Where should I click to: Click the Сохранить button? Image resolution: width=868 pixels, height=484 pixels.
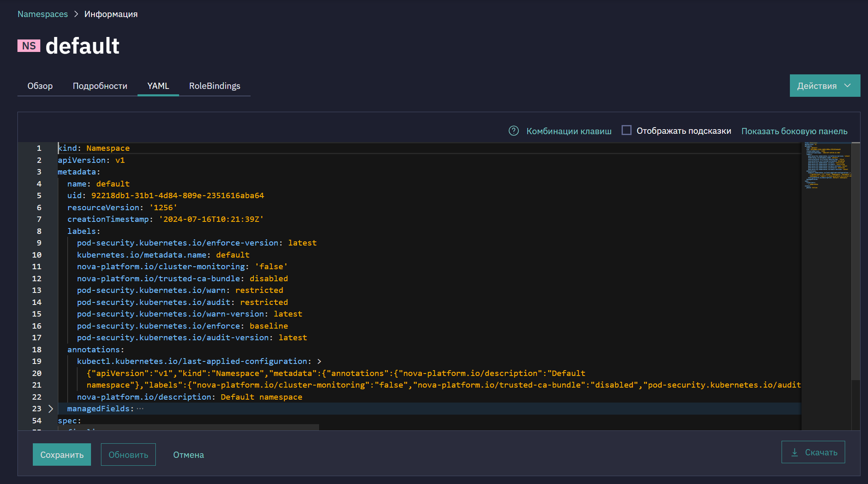[62, 455]
